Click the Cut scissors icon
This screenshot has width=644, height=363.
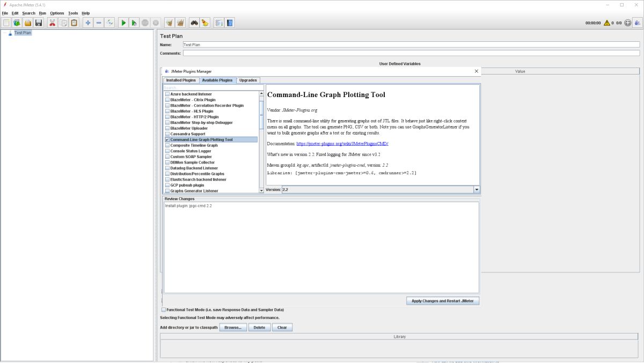click(52, 23)
